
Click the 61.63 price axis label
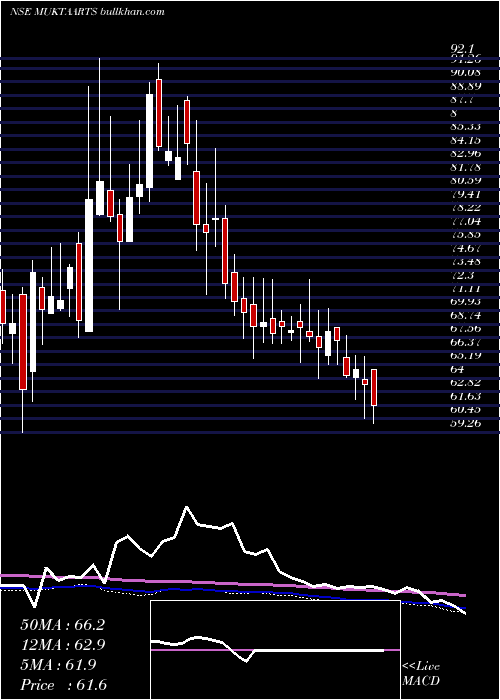(465, 396)
